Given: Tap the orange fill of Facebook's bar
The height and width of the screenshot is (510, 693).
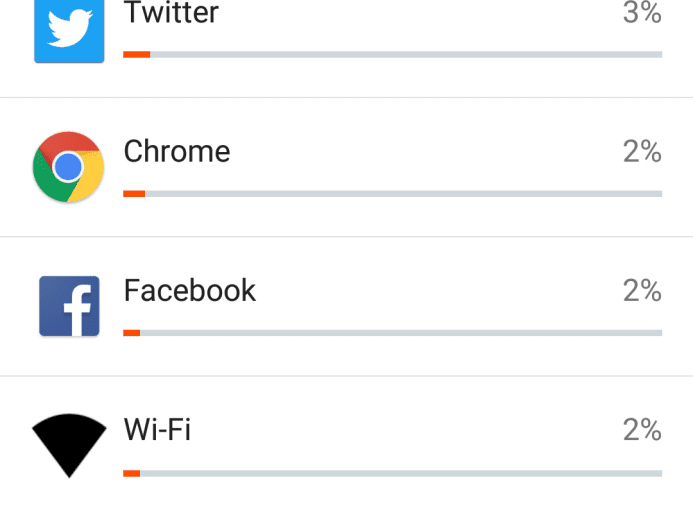Looking at the screenshot, I should coord(132,333).
